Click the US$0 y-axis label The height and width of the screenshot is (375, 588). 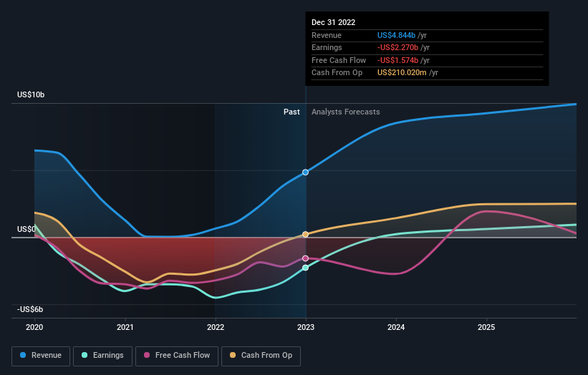pos(26,229)
